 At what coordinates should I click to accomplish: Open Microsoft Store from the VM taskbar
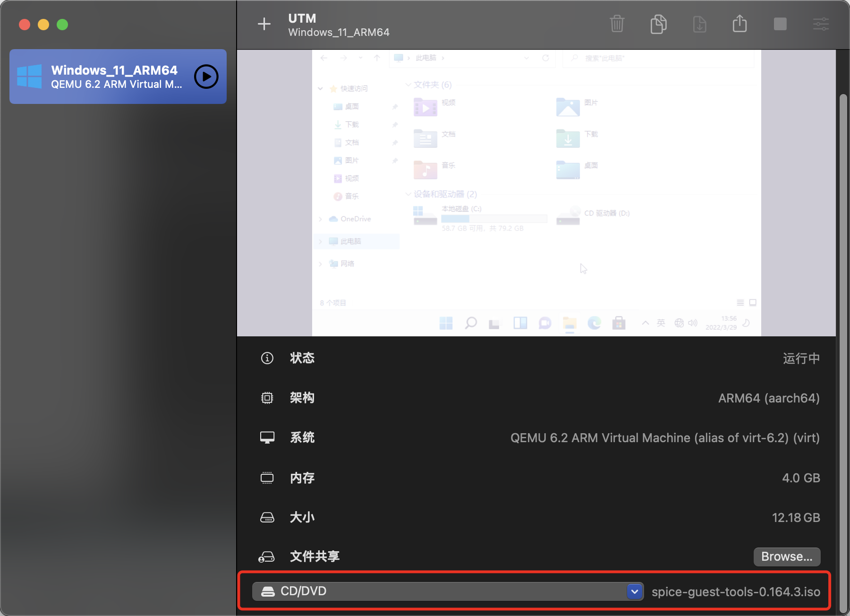coord(619,323)
